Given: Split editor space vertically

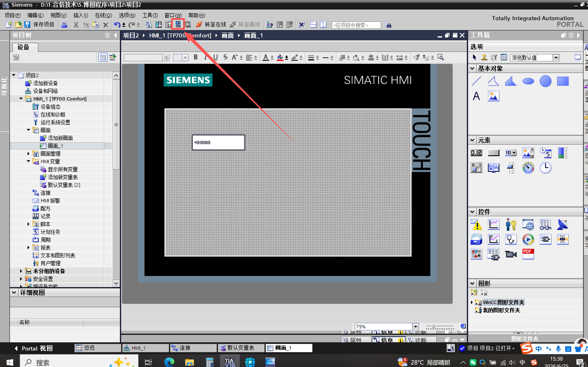Looking at the screenshot, I should 323,25.
